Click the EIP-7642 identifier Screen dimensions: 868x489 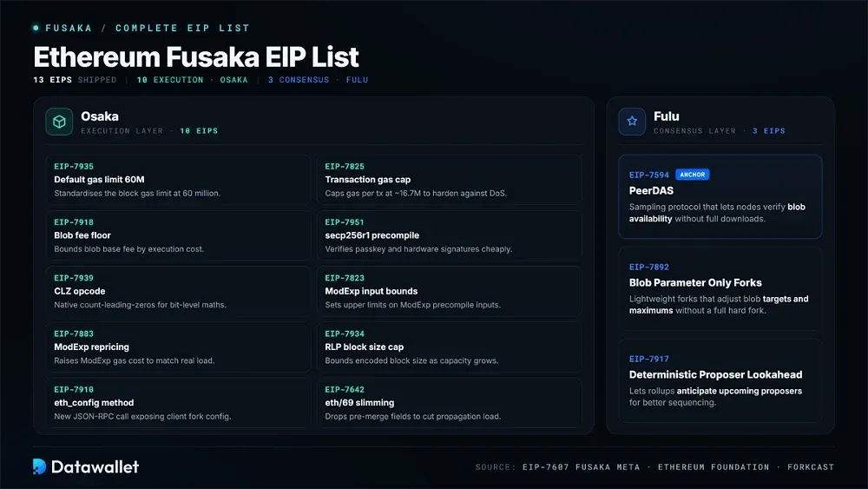(x=345, y=390)
